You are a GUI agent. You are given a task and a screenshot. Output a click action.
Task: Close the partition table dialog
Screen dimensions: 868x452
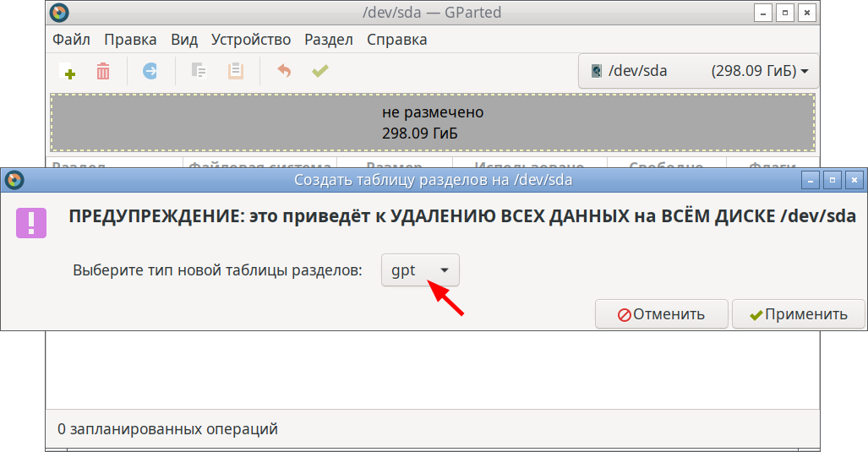pos(854,180)
